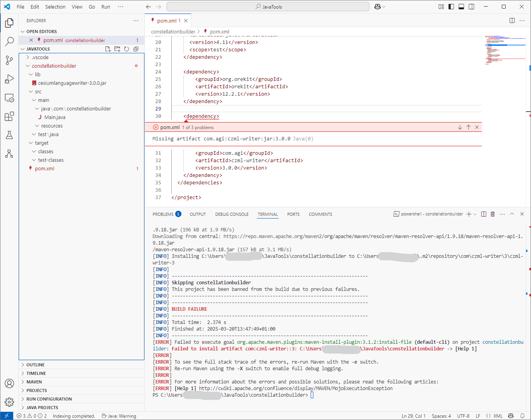The image size is (531, 420).
Task: Expand the .vscode folder
Action: tap(28, 57)
